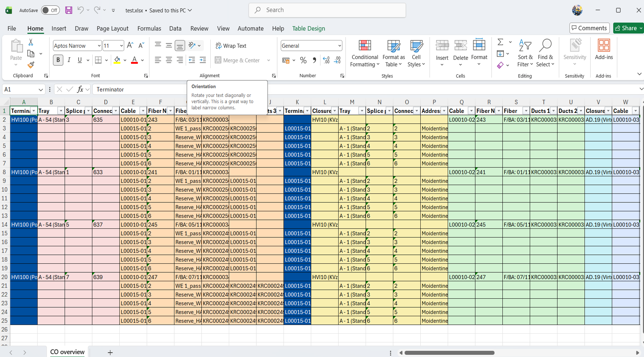644x357 pixels.
Task: Click the Percent Style icon
Action: (x=303, y=60)
